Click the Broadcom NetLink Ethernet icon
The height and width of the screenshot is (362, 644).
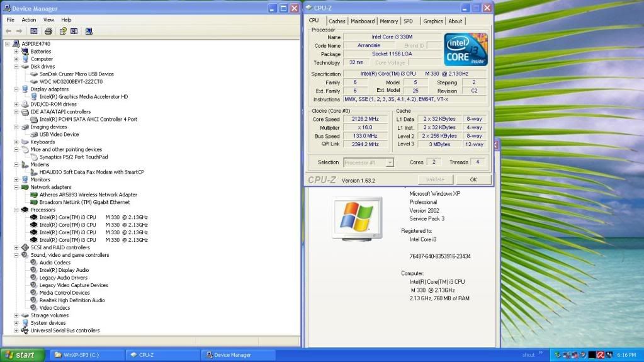tap(34, 202)
